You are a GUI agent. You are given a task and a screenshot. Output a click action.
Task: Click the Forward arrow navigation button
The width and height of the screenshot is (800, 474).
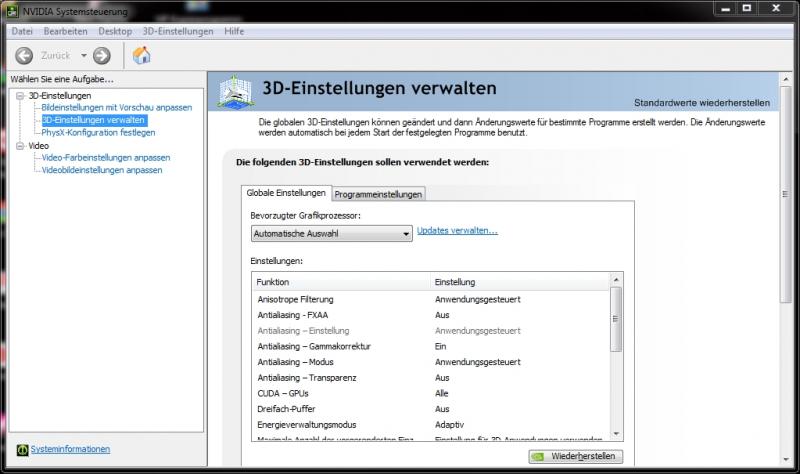click(102, 56)
